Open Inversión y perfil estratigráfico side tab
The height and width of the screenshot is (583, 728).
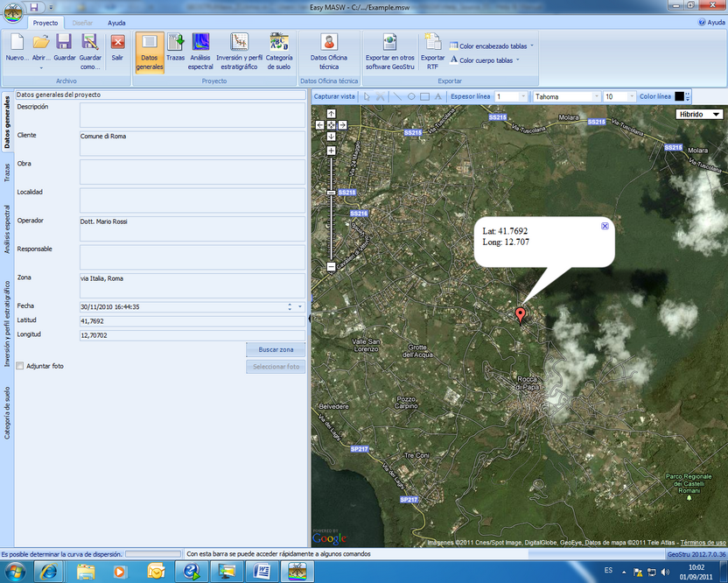(x=7, y=324)
